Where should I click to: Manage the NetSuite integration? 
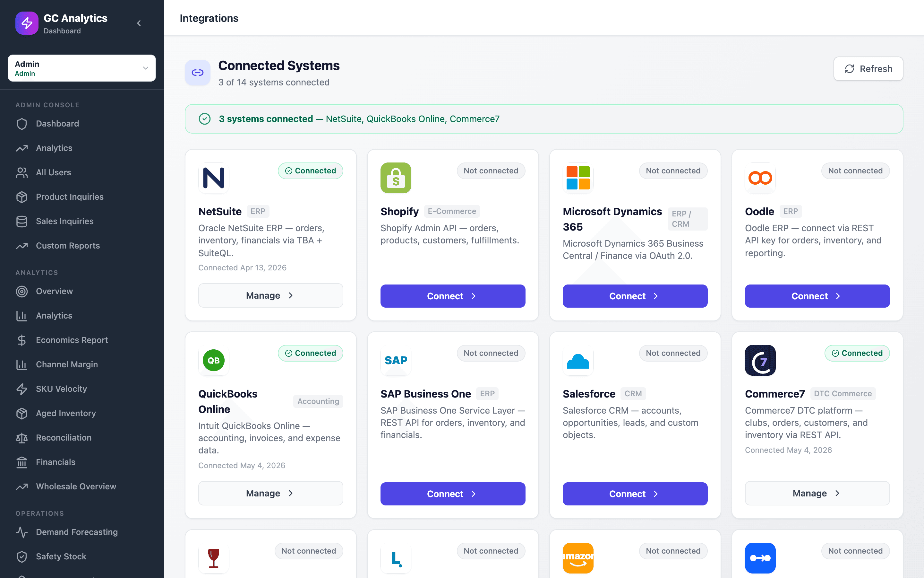point(270,295)
